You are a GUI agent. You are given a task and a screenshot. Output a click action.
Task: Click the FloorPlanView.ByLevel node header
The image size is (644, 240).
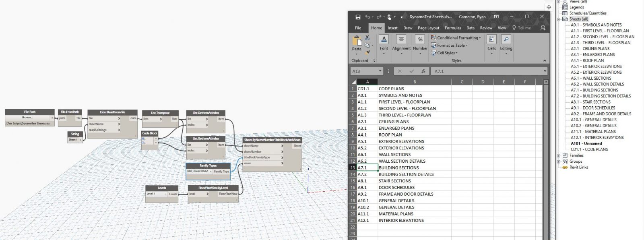coord(213,188)
